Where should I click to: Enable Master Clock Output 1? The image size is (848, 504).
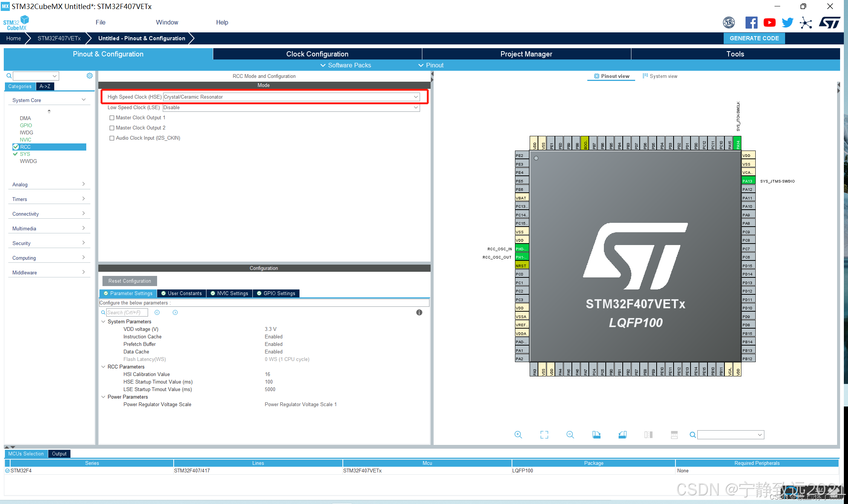(112, 118)
